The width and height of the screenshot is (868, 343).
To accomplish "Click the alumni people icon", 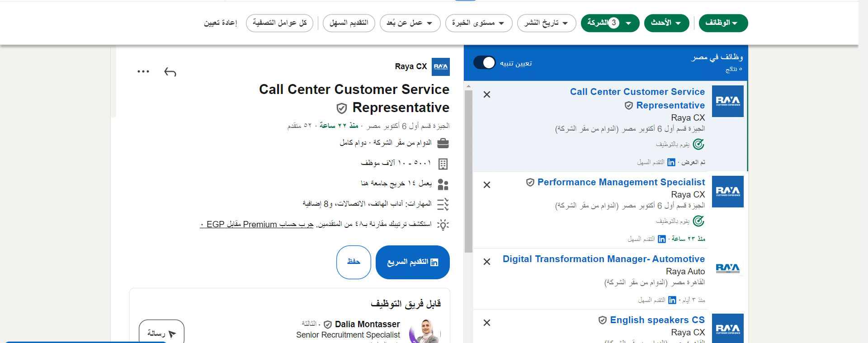I will (443, 184).
